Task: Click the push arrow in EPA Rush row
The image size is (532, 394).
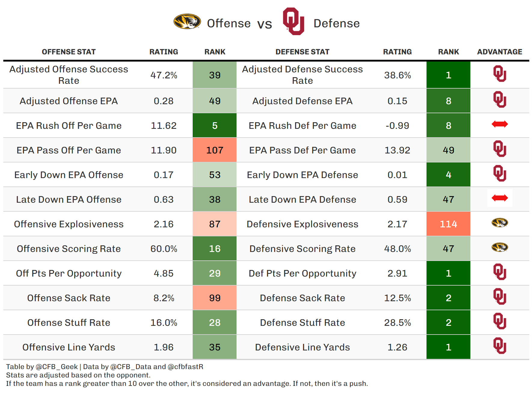Action: coord(500,124)
